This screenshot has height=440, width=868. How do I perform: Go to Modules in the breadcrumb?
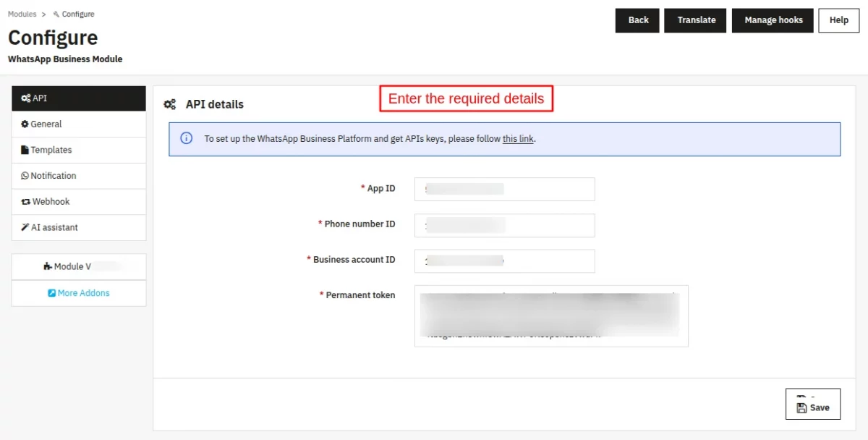(22, 14)
